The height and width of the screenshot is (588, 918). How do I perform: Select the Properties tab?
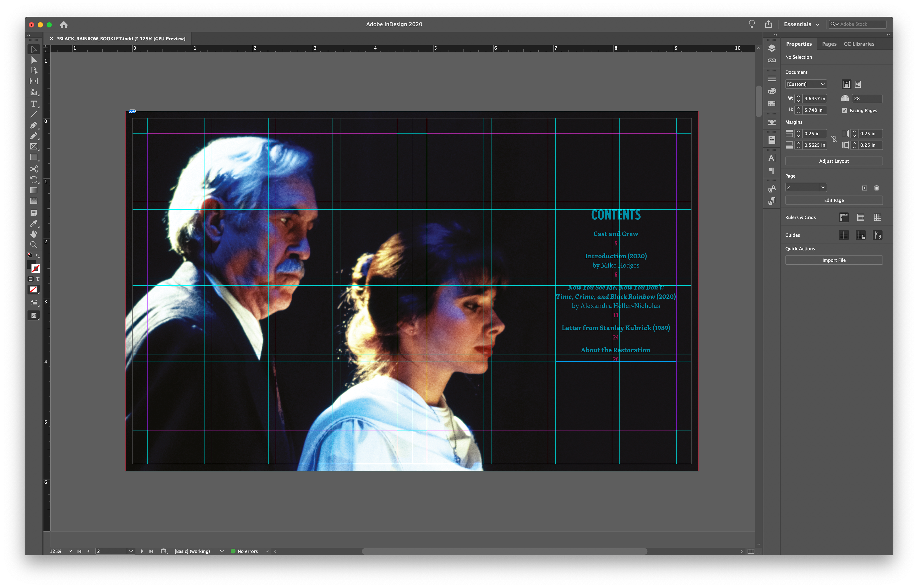pos(799,44)
